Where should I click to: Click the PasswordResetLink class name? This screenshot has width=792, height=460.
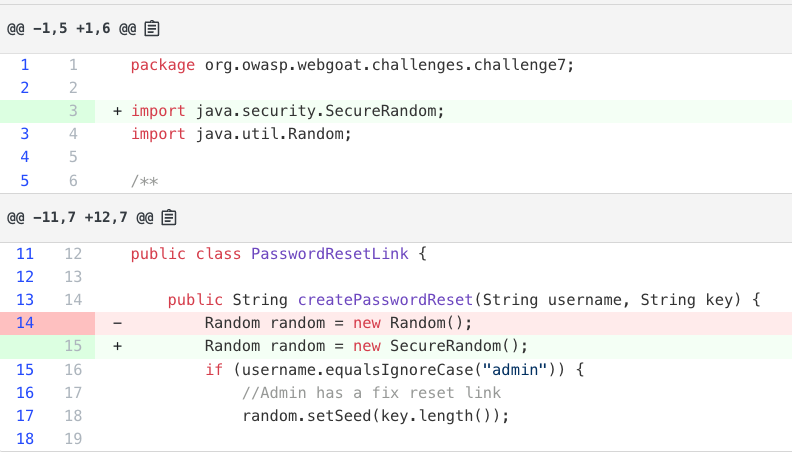click(329, 253)
